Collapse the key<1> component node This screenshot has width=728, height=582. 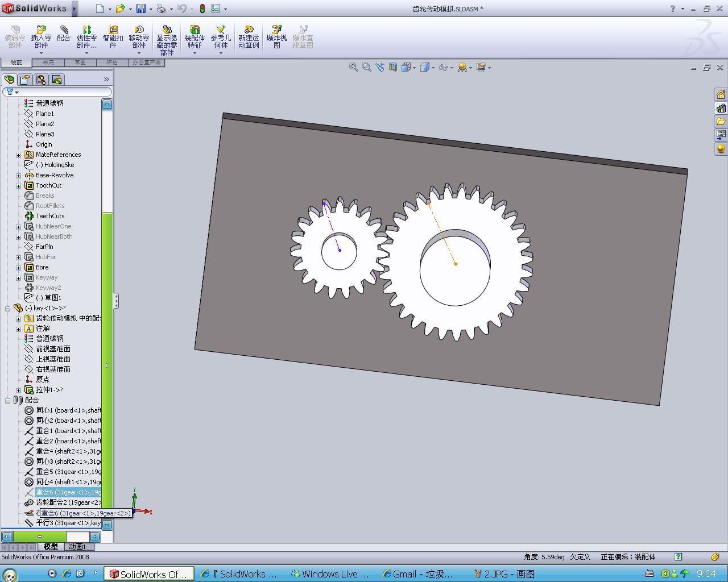pos(8,308)
